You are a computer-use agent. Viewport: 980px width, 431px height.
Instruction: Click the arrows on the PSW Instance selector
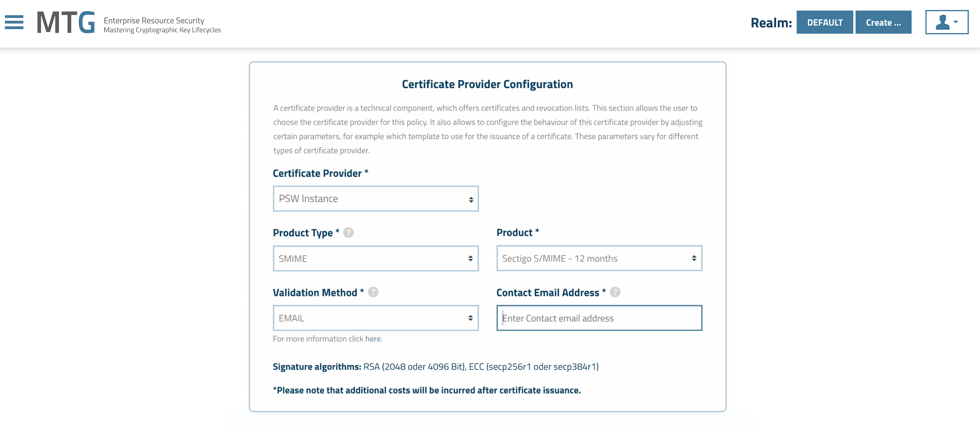coord(471,199)
